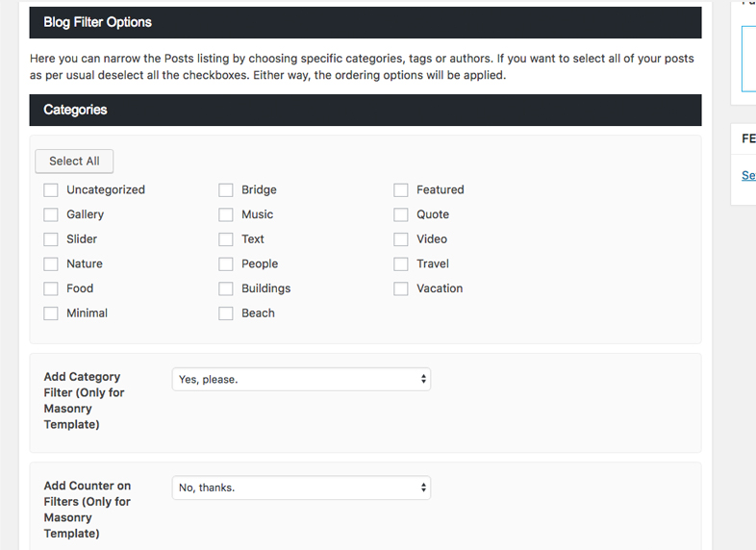Click the Select All button
Image resolution: width=756 pixels, height=550 pixels.
point(74,161)
